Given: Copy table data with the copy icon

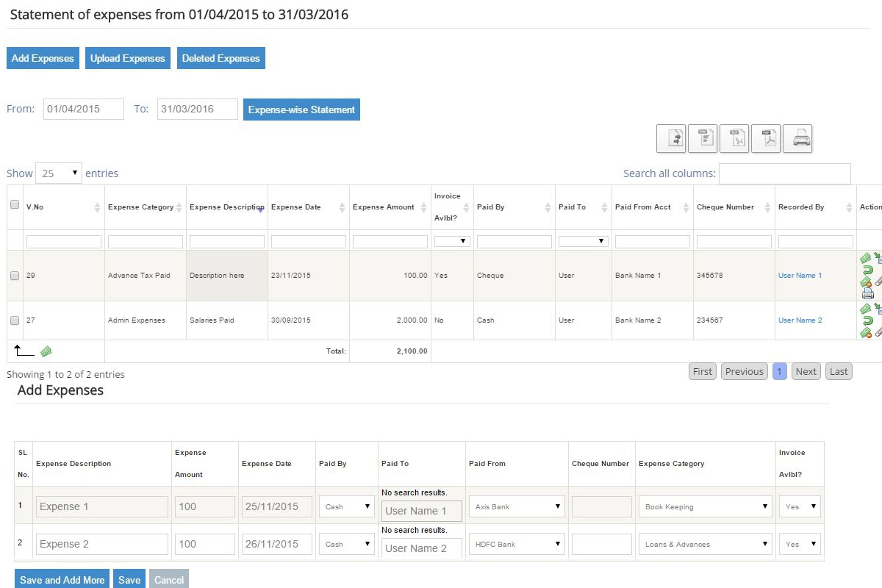Looking at the screenshot, I should [x=670, y=138].
